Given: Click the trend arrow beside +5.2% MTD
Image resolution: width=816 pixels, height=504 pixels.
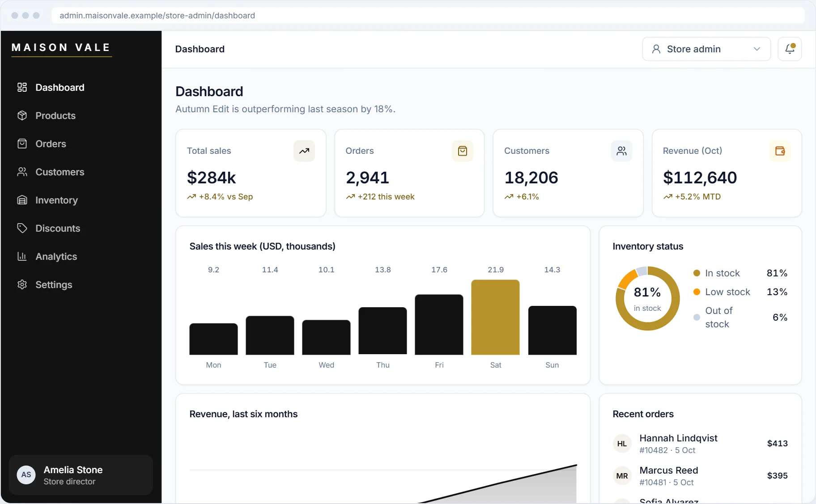Looking at the screenshot, I should click(667, 197).
